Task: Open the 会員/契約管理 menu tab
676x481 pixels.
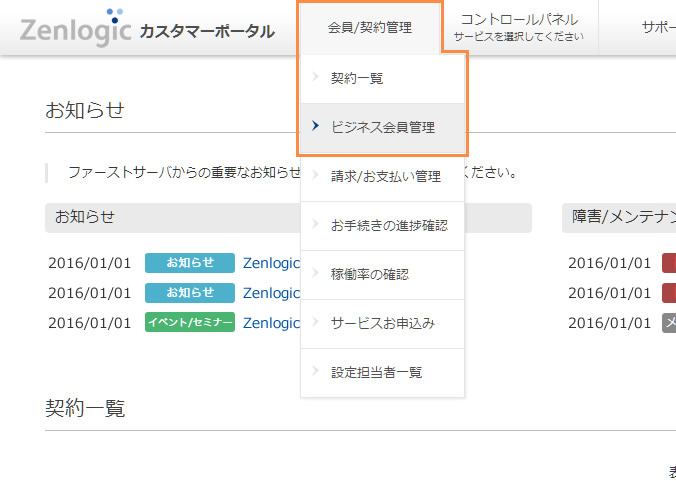Action: click(369, 28)
